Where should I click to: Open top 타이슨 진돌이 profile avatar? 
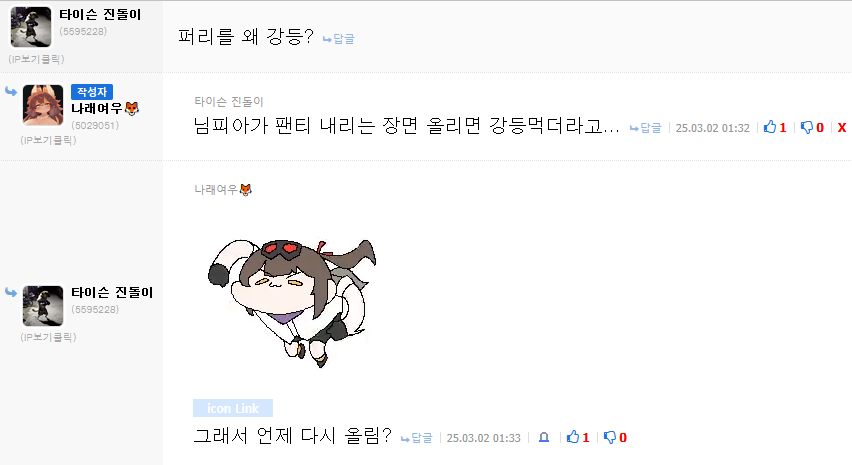point(31,27)
